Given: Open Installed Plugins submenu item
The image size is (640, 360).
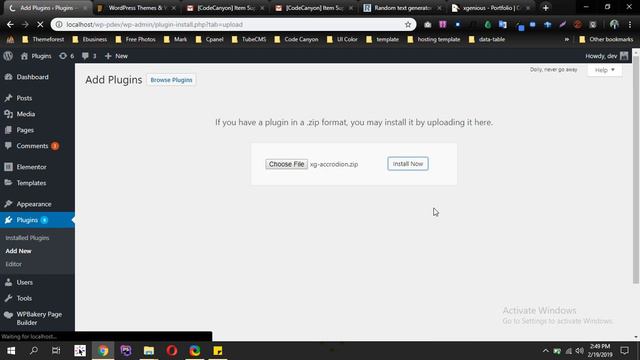Looking at the screenshot, I should point(27,238).
